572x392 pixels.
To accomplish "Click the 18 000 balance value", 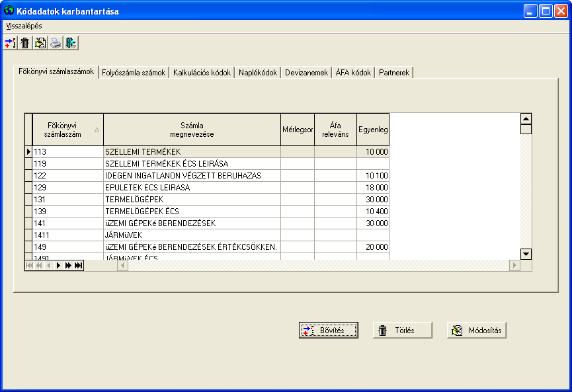I will pyautogui.click(x=376, y=188).
